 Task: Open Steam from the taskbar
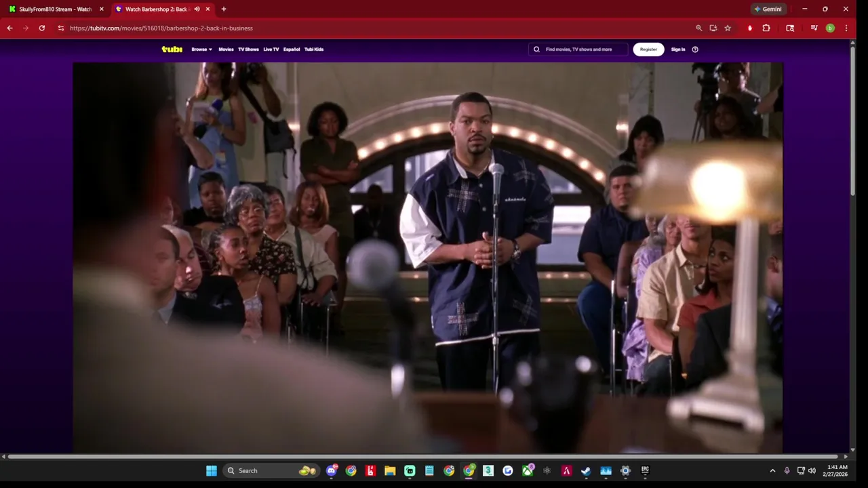[586, 470]
